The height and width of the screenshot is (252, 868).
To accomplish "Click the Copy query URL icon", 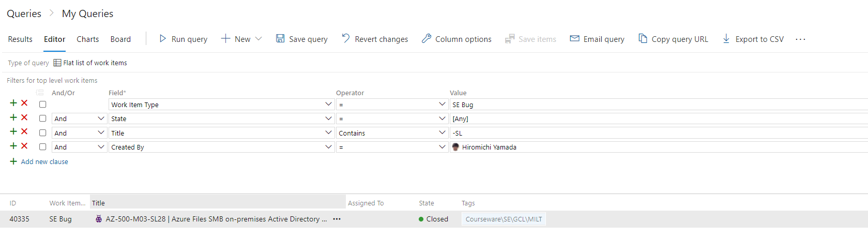I will click(643, 39).
